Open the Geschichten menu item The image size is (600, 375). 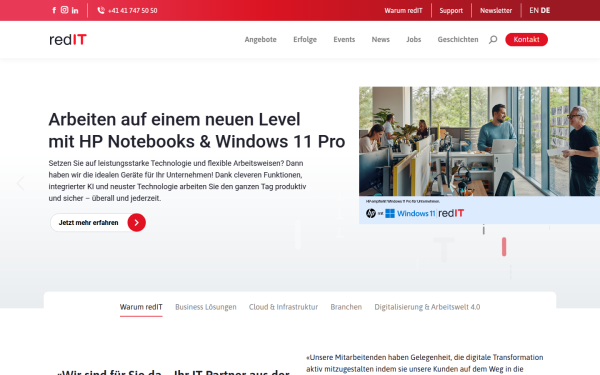coord(458,39)
